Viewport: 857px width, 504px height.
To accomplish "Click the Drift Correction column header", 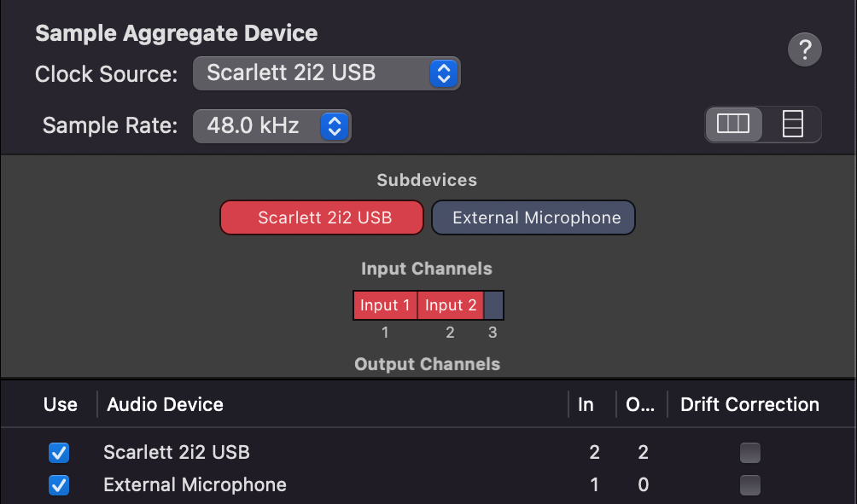I will (749, 405).
